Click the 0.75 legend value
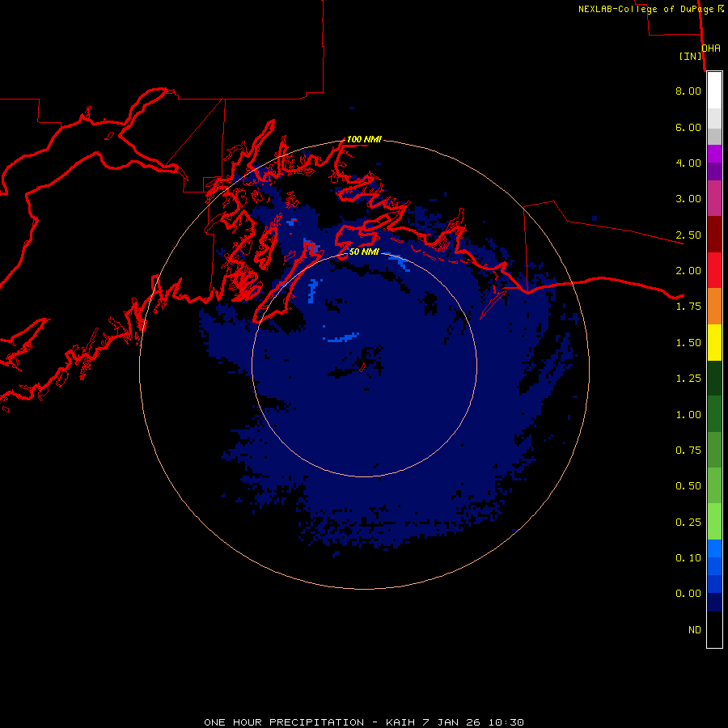728x728 pixels. (x=688, y=451)
